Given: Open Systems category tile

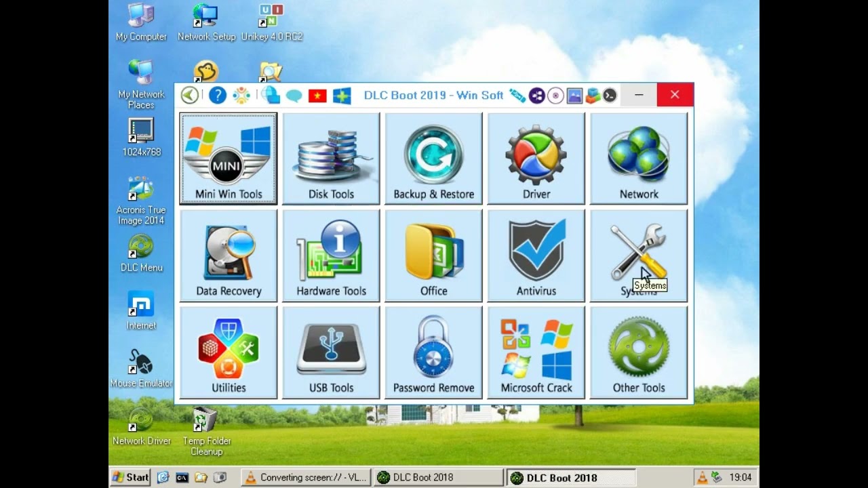Looking at the screenshot, I should 639,256.
